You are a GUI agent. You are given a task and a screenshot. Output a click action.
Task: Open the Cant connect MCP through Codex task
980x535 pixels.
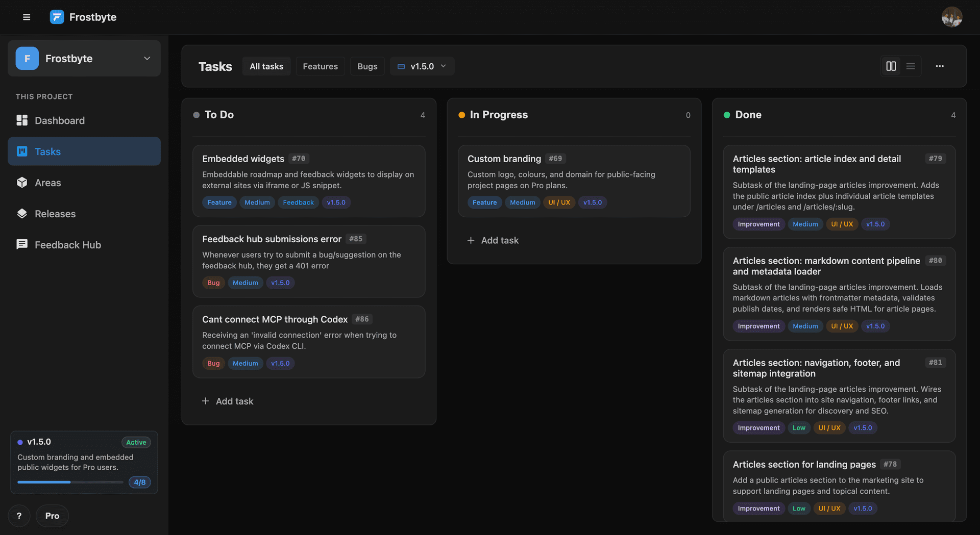pos(309,342)
